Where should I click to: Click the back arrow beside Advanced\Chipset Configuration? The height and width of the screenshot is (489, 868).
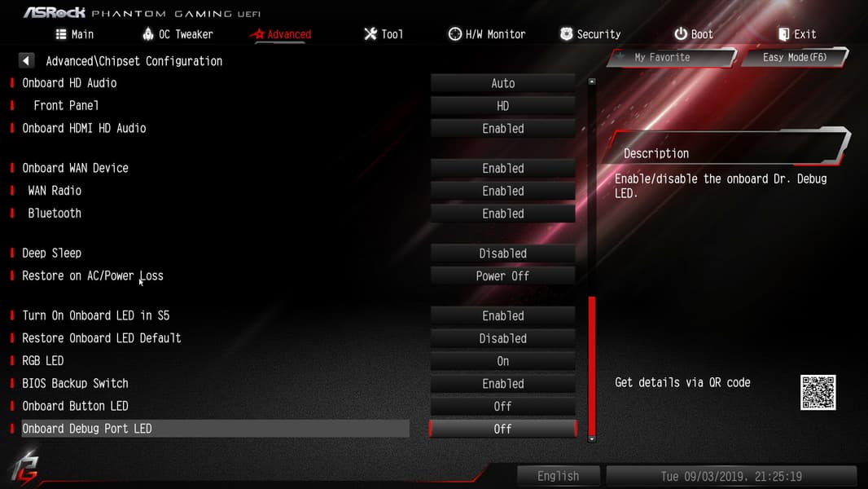26,60
